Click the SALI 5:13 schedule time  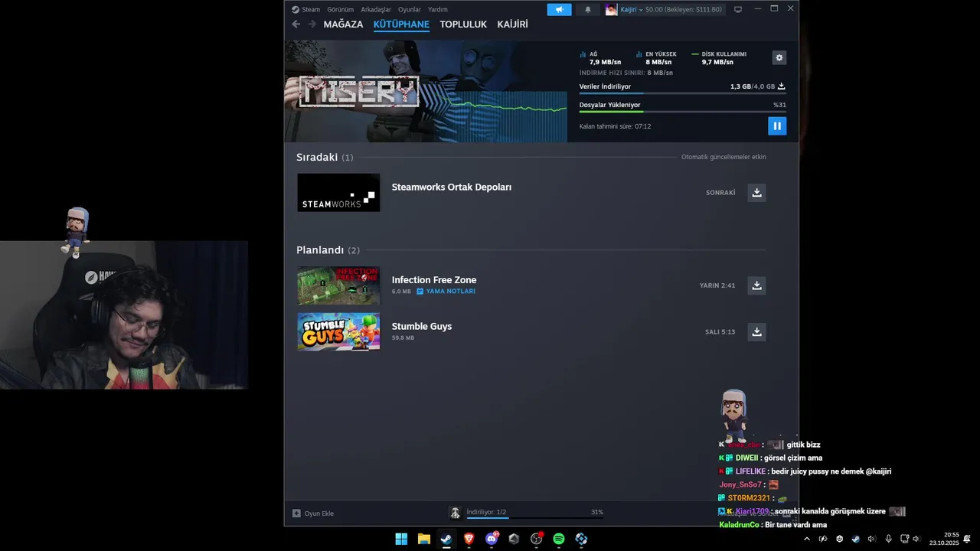pyautogui.click(x=720, y=332)
